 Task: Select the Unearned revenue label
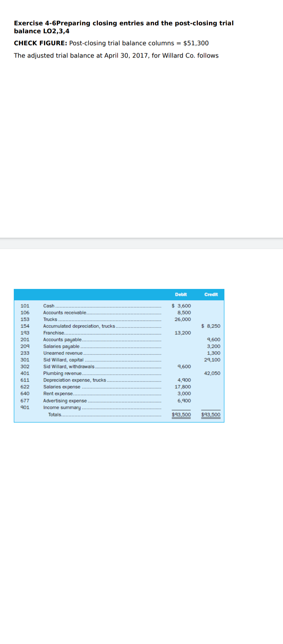[63, 353]
